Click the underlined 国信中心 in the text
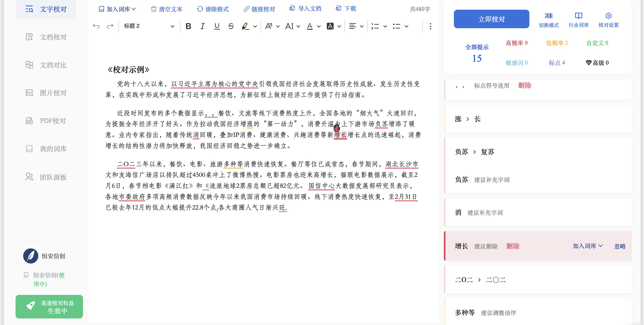The width and height of the screenshot is (644, 325). [321, 186]
